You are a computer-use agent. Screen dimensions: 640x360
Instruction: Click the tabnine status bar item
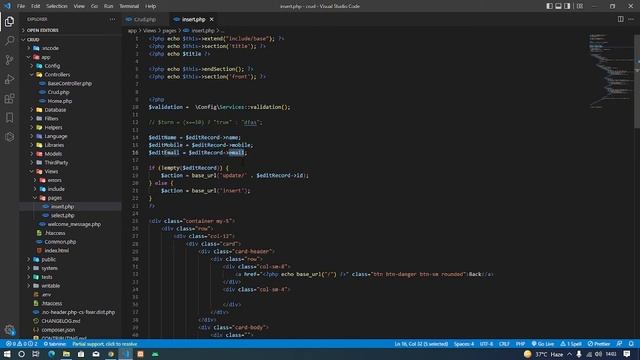[55, 344]
